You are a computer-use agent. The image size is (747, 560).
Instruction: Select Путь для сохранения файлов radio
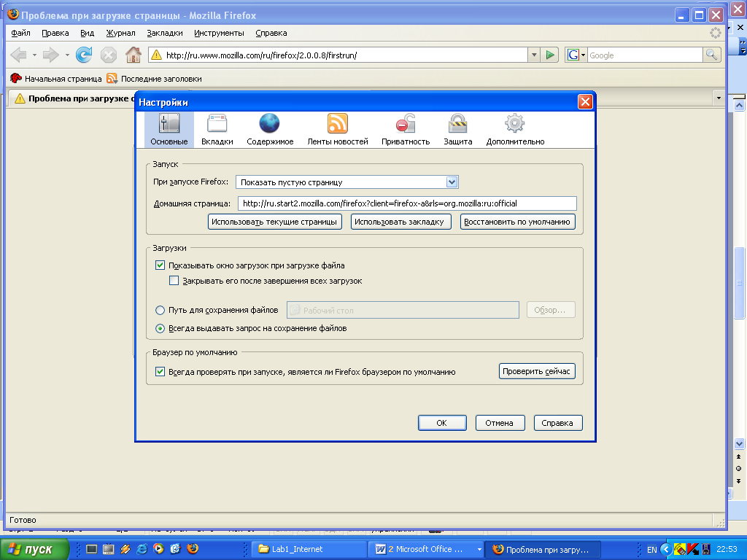point(160,310)
